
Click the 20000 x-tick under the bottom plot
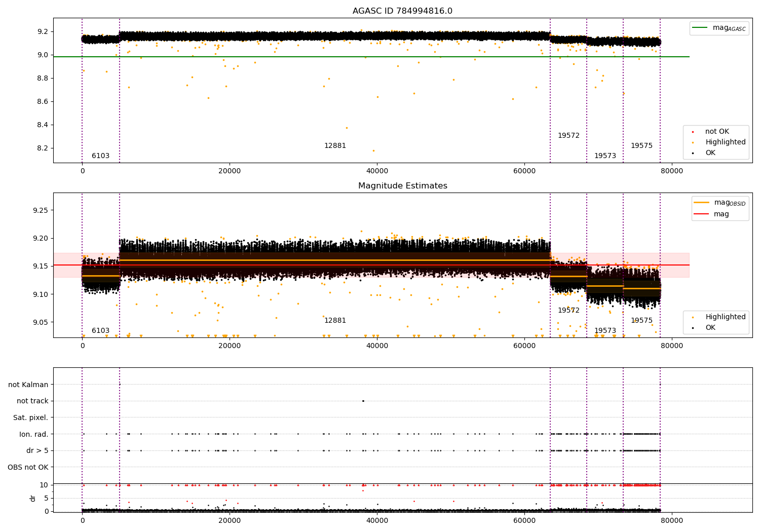230,521
